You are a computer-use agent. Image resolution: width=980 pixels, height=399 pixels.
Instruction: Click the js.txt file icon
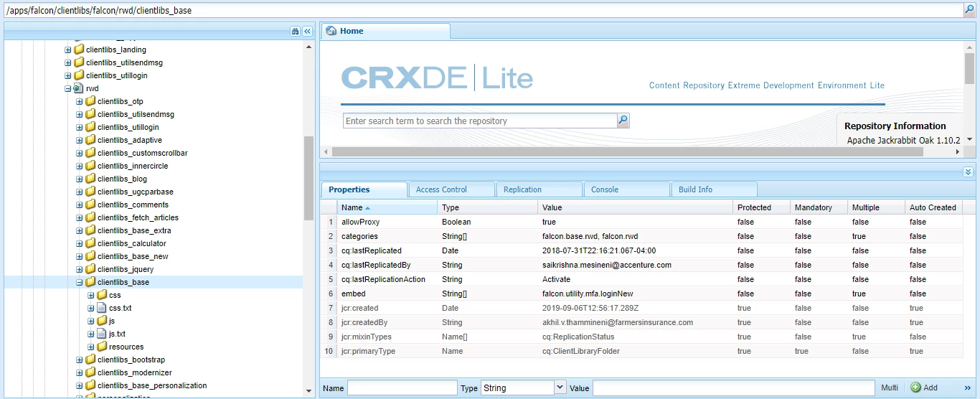102,334
